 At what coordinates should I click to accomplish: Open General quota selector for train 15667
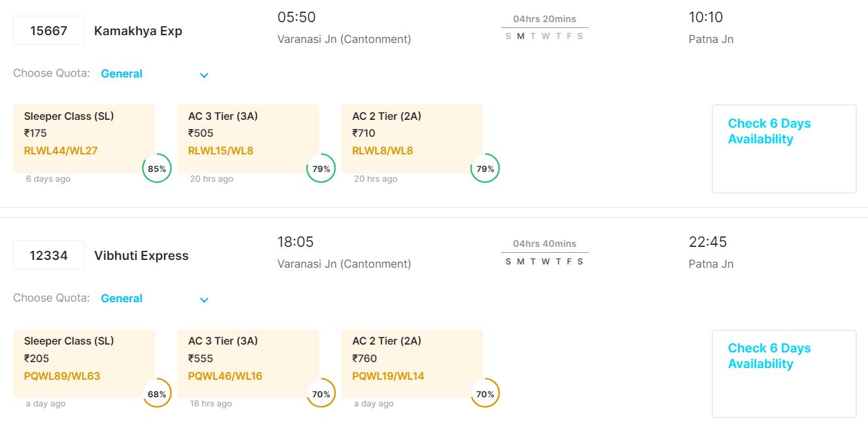122,74
